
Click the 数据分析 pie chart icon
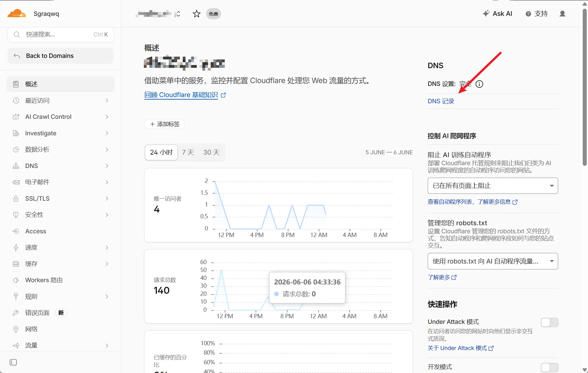tap(16, 149)
